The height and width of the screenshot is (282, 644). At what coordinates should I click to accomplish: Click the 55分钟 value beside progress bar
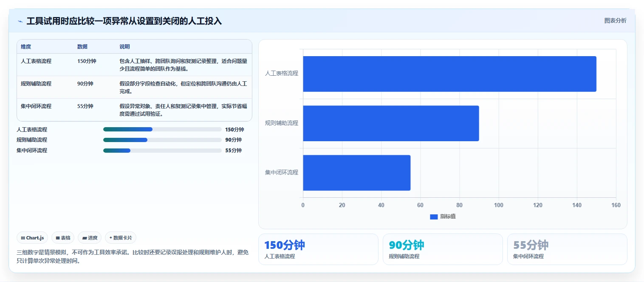click(233, 151)
